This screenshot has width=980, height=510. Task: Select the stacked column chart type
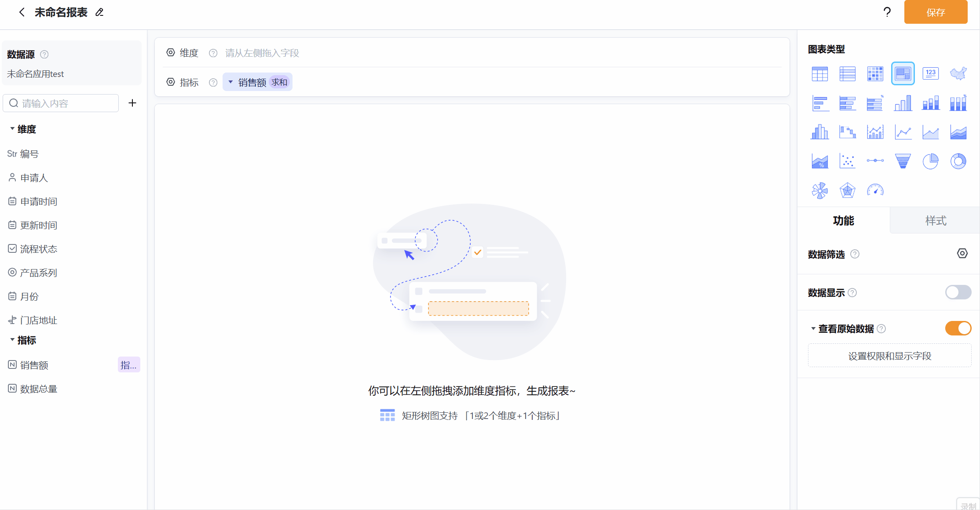click(930, 103)
